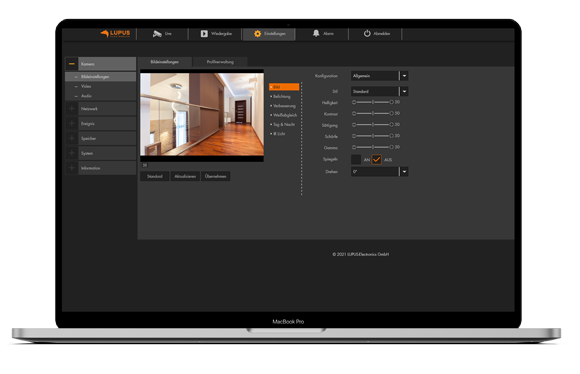Open Video in the Kamera sidebar
This screenshot has height=374, width=580.
101,86
